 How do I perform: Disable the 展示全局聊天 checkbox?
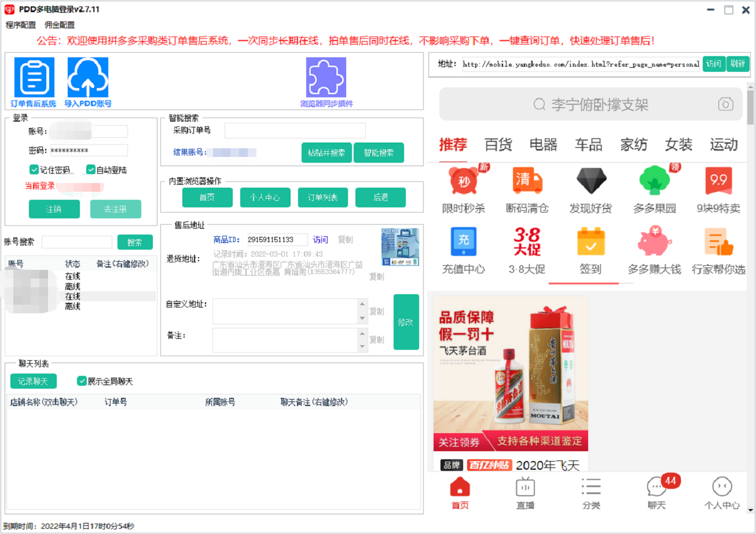(x=82, y=381)
